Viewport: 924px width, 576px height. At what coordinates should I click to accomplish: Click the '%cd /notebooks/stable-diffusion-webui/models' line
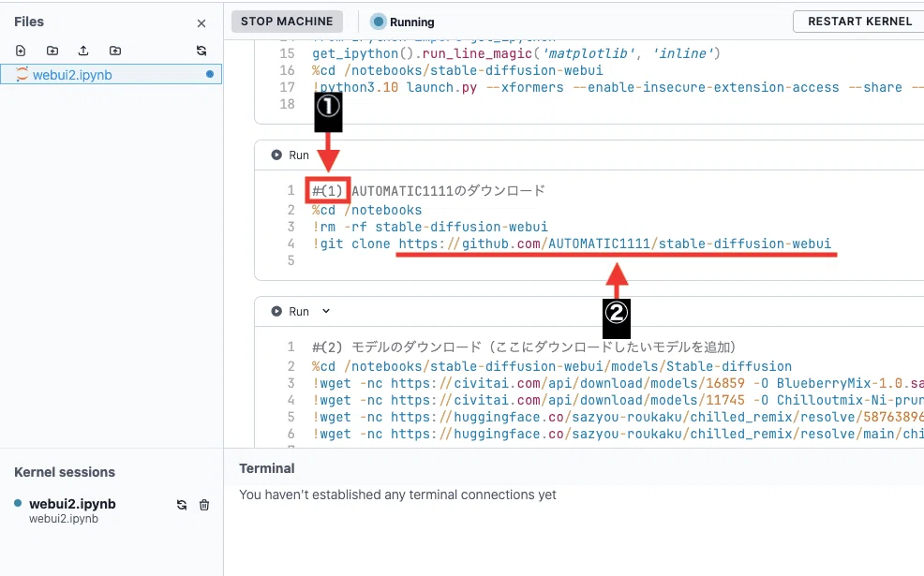pos(552,366)
